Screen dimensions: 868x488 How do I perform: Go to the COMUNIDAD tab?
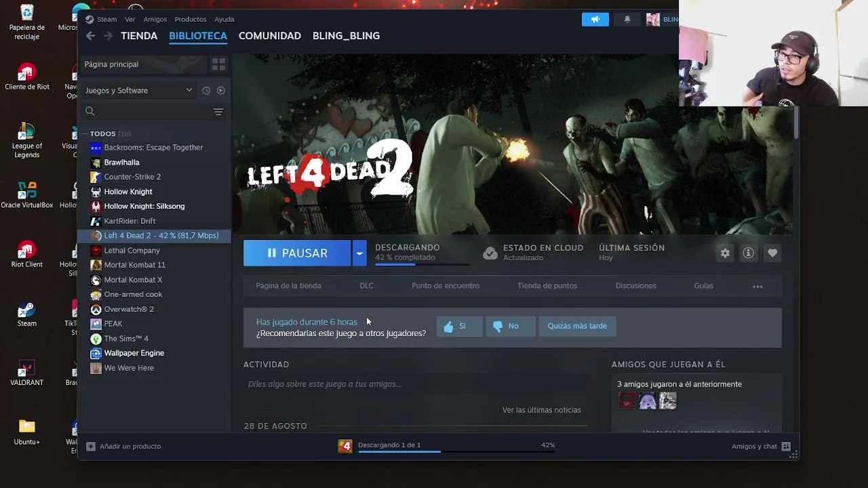[x=270, y=36]
